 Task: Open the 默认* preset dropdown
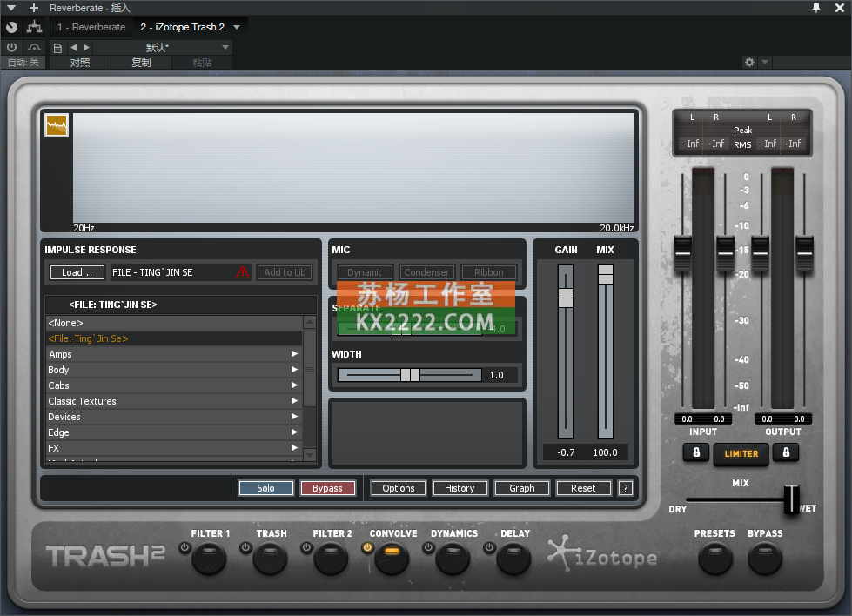click(163, 47)
